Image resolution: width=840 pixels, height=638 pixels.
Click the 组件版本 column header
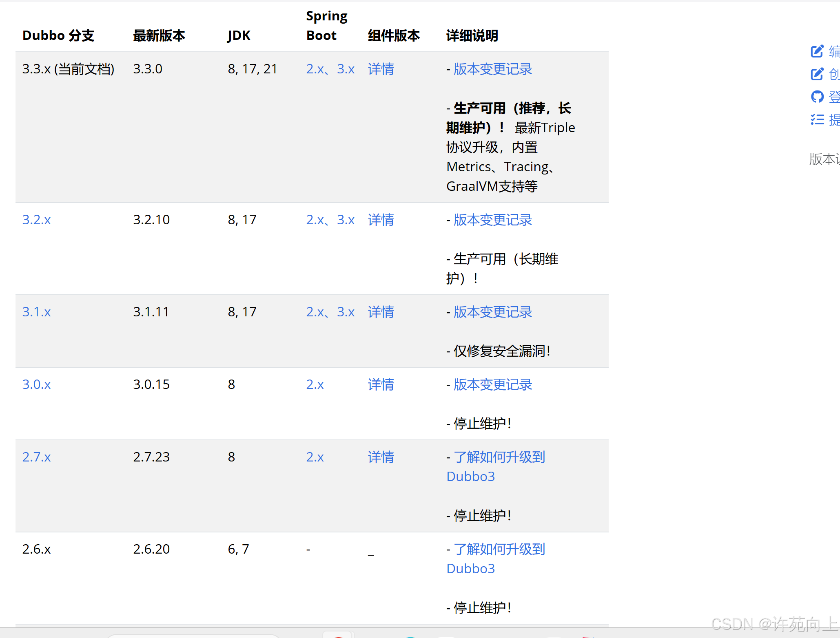click(x=394, y=35)
